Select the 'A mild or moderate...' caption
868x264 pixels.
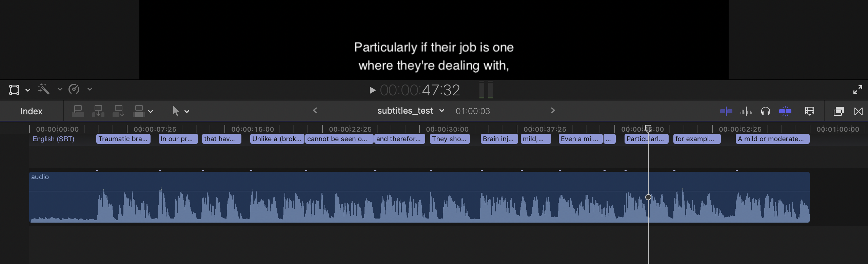coord(773,139)
